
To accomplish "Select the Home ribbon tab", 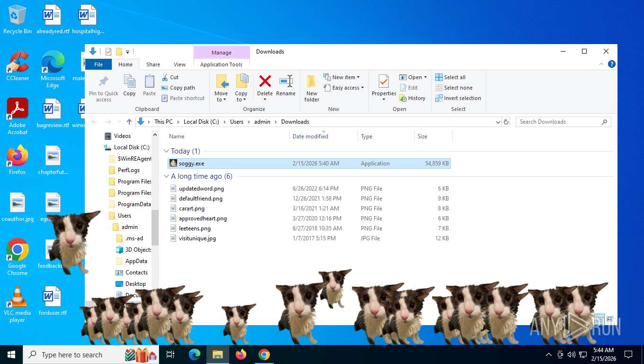I will (x=125, y=64).
